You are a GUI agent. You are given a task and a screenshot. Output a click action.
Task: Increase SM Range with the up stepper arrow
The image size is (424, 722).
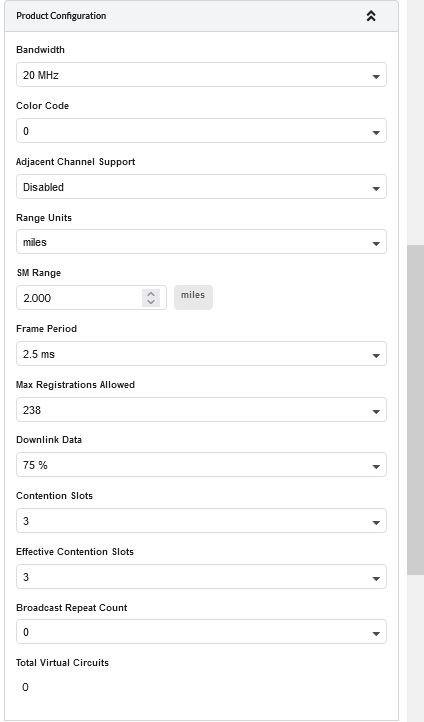pos(151,294)
